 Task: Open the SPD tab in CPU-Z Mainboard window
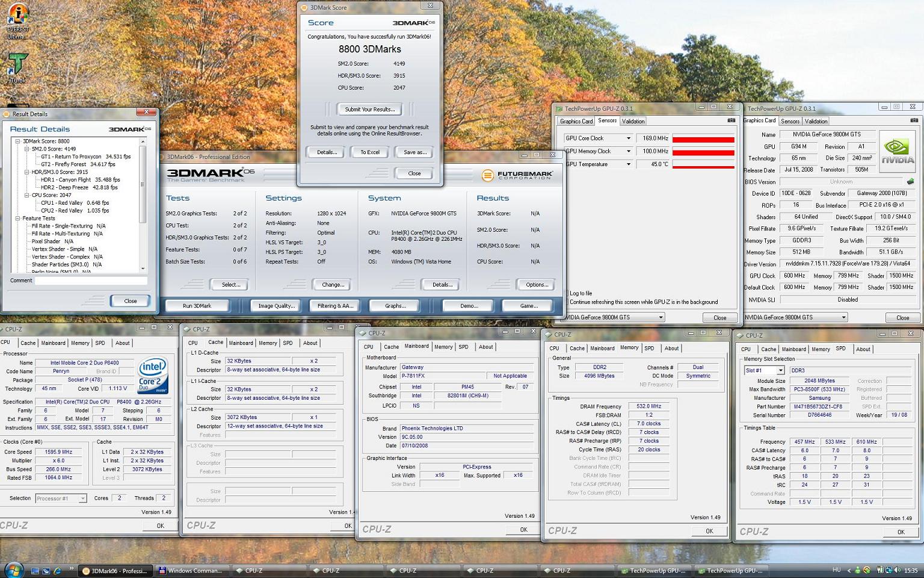click(x=463, y=347)
